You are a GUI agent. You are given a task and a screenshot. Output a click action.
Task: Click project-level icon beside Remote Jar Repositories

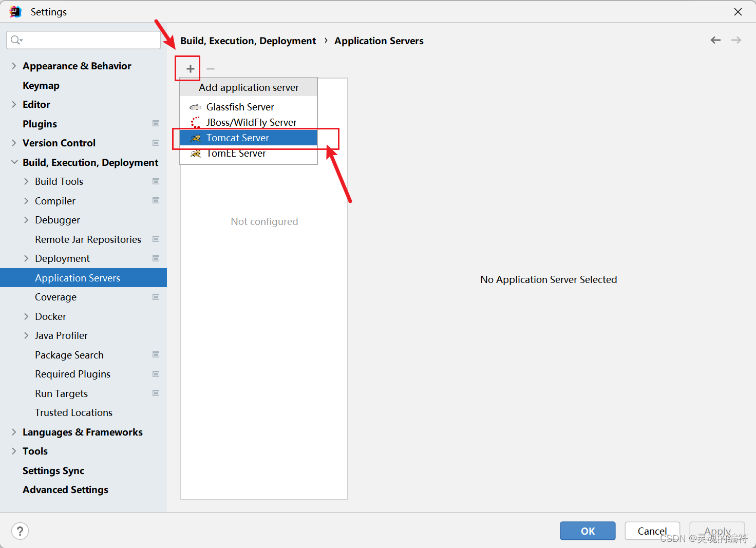pos(156,239)
